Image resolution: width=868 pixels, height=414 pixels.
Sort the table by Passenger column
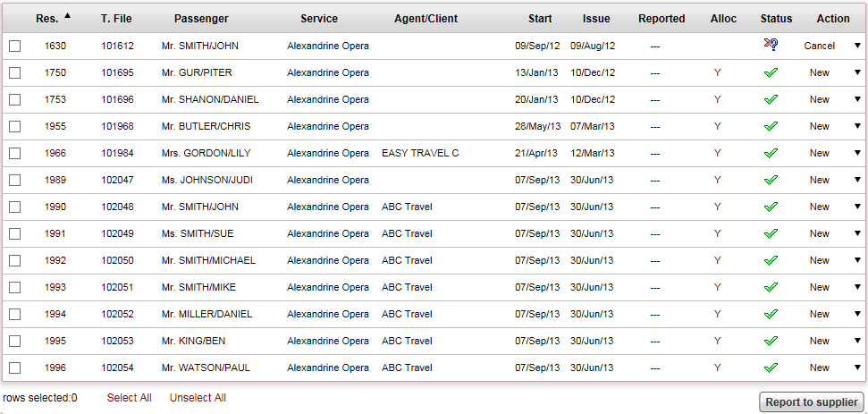[201, 19]
